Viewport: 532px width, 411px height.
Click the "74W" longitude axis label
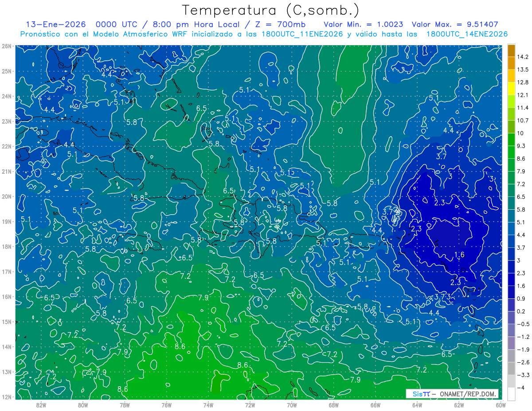click(x=208, y=405)
